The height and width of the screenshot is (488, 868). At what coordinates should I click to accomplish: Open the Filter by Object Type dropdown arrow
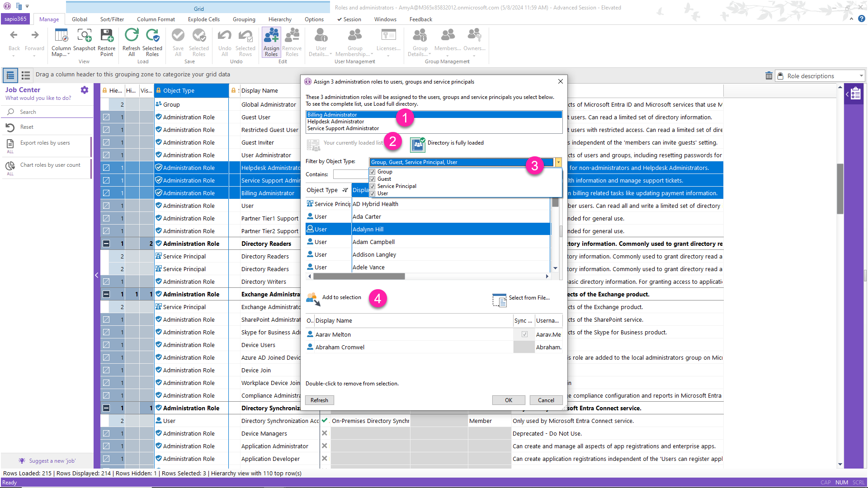(558, 162)
